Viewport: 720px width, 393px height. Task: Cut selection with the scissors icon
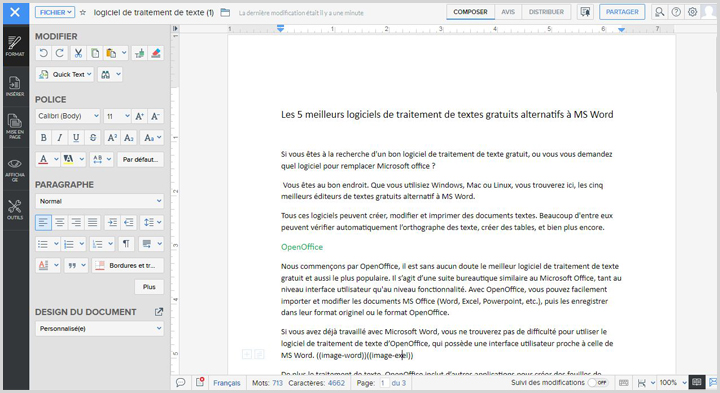[78, 53]
